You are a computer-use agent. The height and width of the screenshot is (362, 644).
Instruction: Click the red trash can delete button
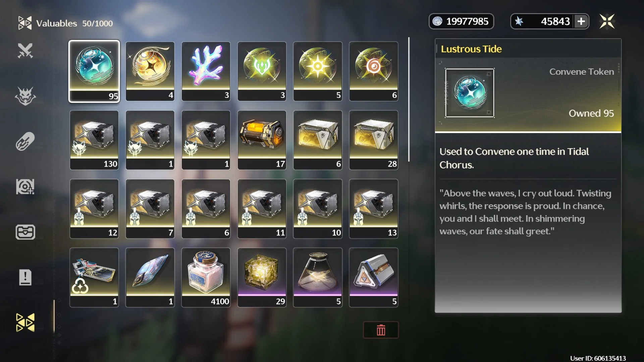[x=381, y=330]
